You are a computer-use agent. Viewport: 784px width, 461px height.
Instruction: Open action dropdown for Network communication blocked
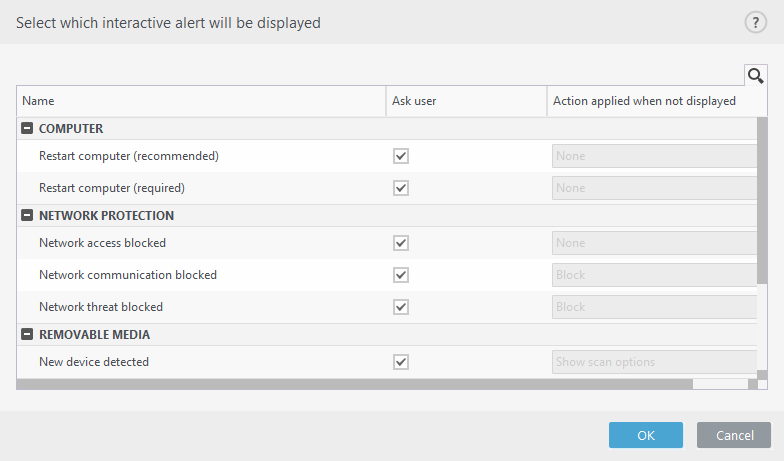point(654,275)
